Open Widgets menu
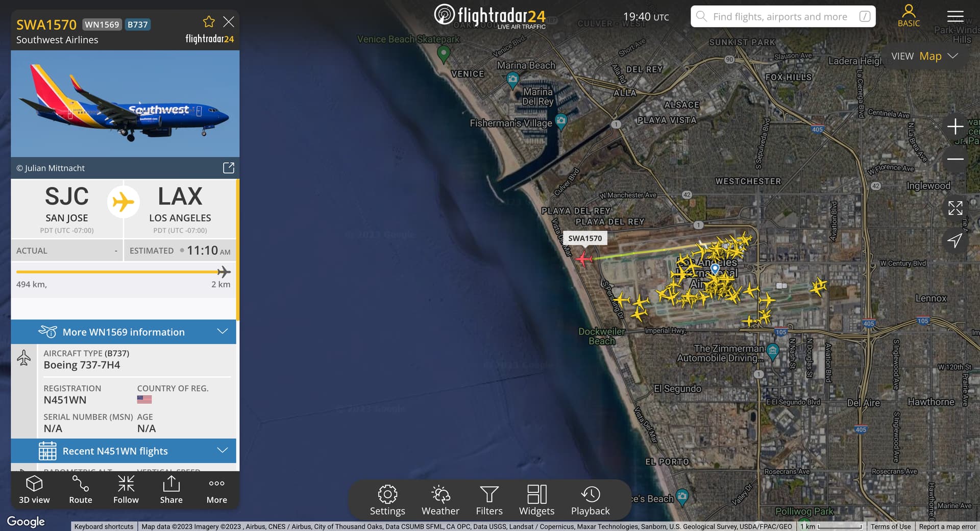Viewport: 980px width, 531px height. click(x=536, y=500)
